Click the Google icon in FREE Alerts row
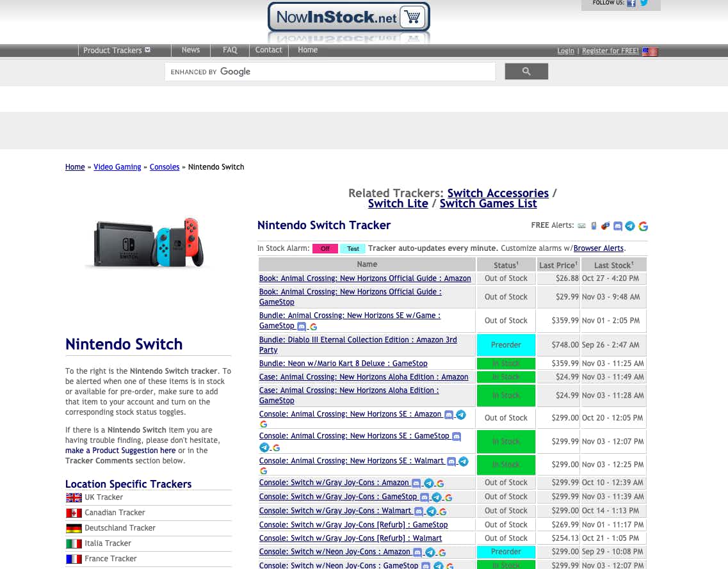 [643, 226]
